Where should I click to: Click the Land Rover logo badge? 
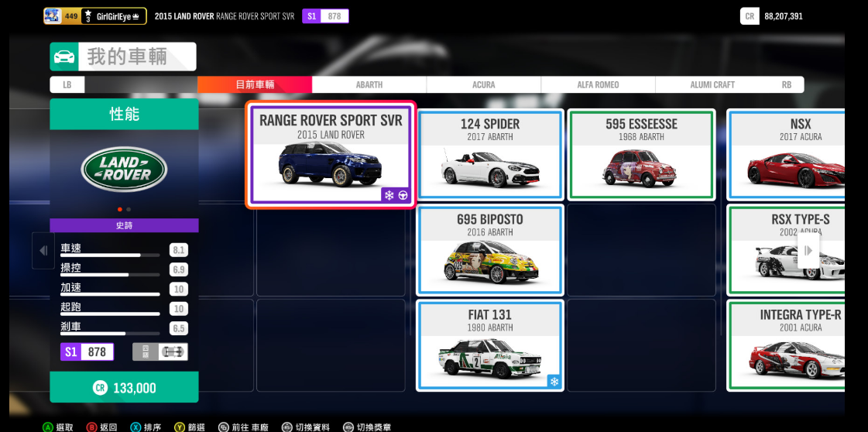pos(124,170)
